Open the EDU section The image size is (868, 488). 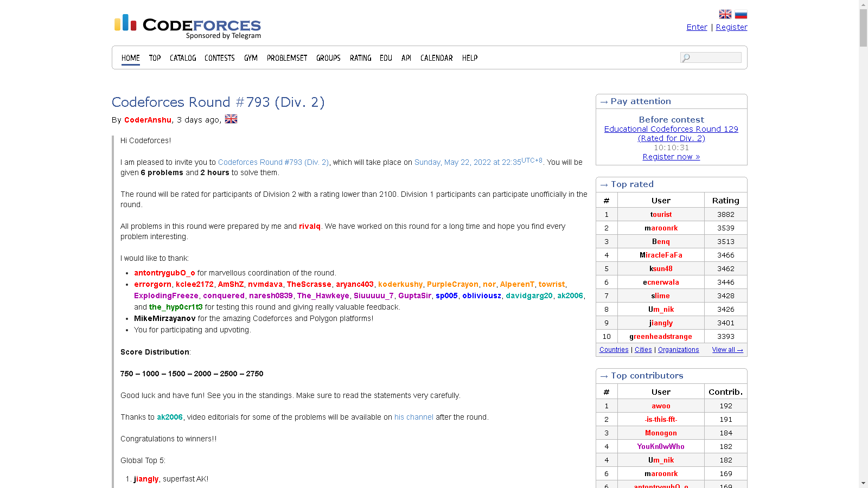(x=386, y=58)
